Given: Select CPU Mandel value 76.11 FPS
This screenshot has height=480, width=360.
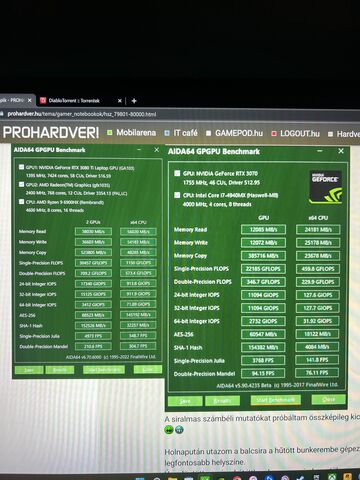Looking at the screenshot, I should (318, 373).
